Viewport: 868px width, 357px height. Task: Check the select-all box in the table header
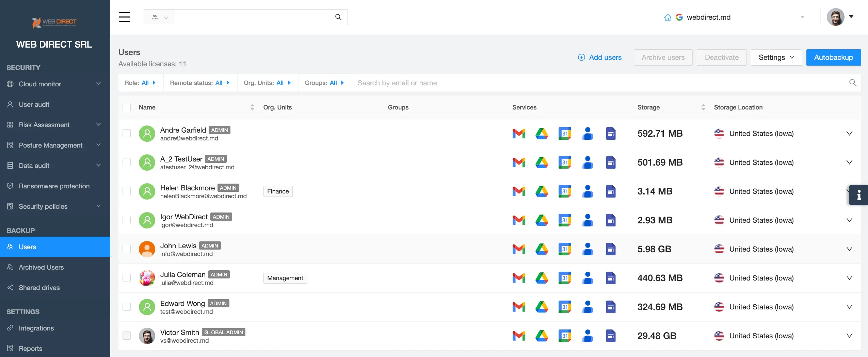click(x=127, y=107)
